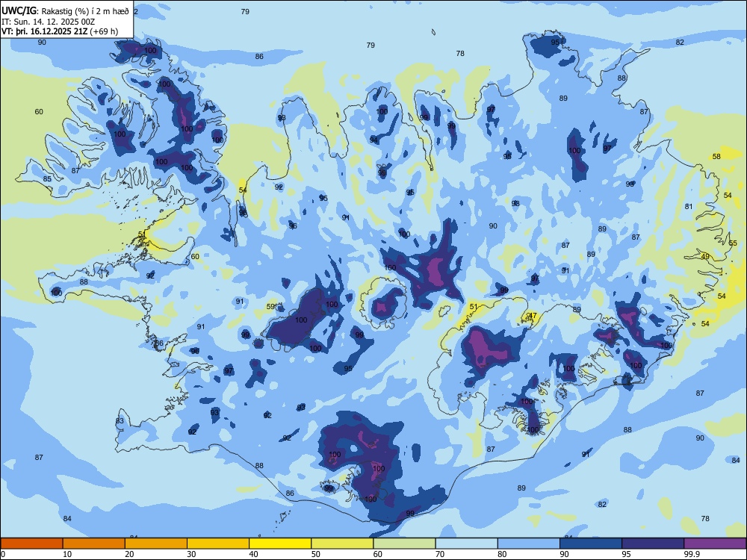Click the title text 'UWC/IG: Rakastig (%) í 2 m hæð'
The height and width of the screenshot is (560, 747).
point(65,11)
